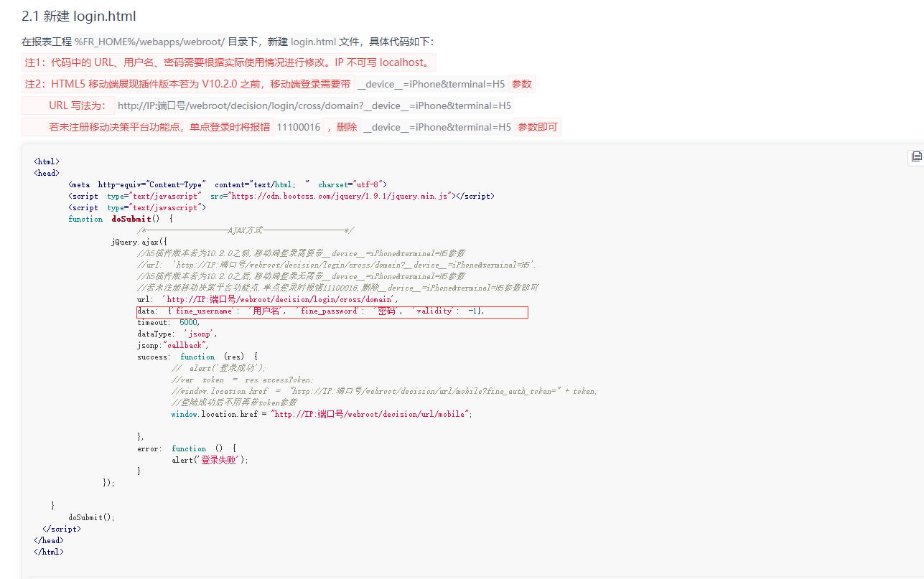Click the commented '//url:' code line
924x579 pixels.
pos(336,265)
